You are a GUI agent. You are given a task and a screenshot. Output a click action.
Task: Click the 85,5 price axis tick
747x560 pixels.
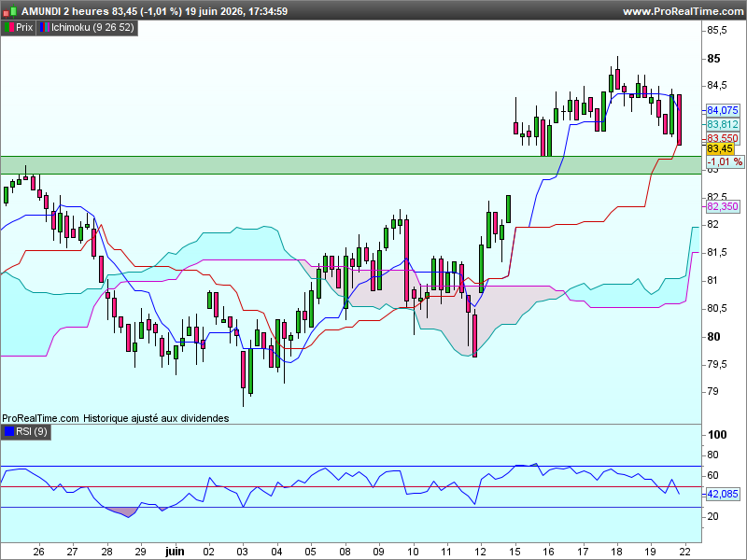[x=717, y=31]
